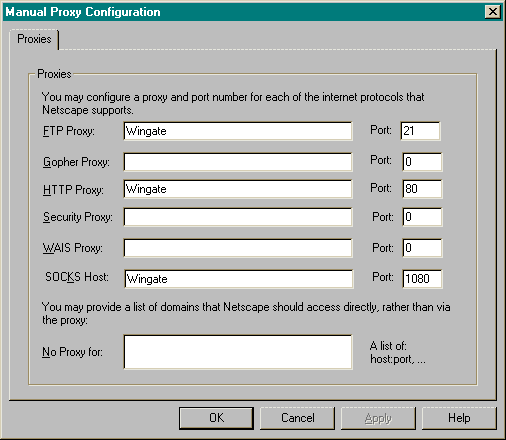
Task: Select the Proxies tab
Action: click(x=34, y=39)
